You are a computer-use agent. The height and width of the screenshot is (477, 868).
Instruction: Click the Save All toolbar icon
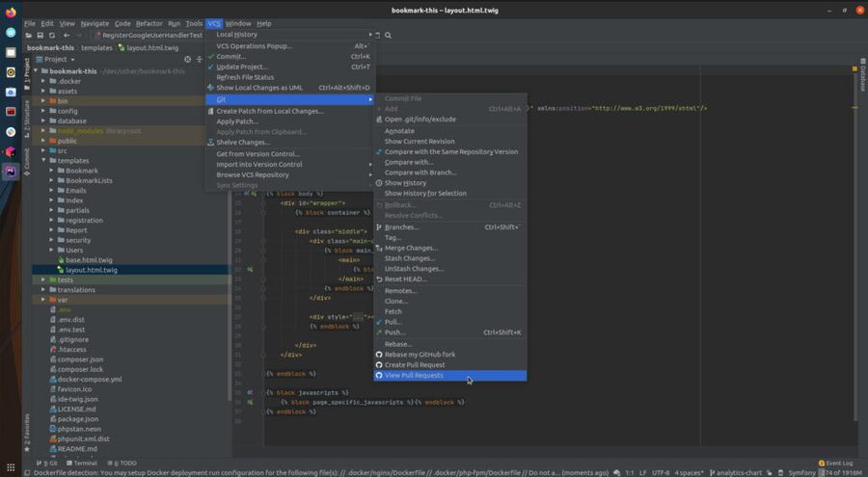[x=41, y=35]
